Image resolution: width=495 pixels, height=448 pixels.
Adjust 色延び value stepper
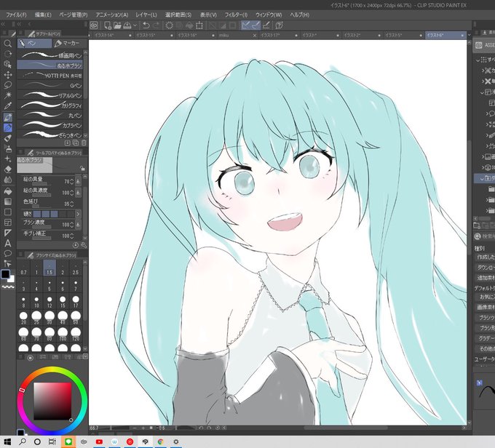tap(72, 204)
